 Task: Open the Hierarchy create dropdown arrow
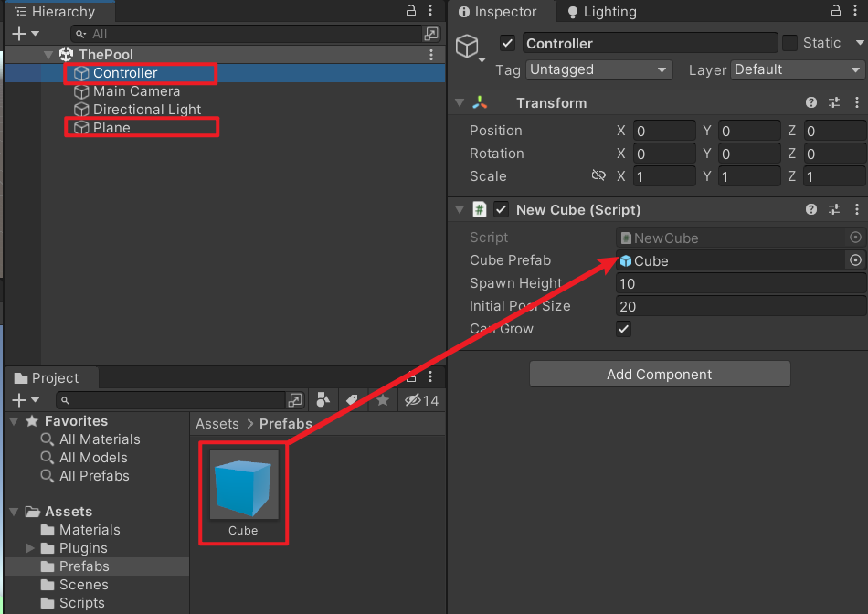point(36,34)
